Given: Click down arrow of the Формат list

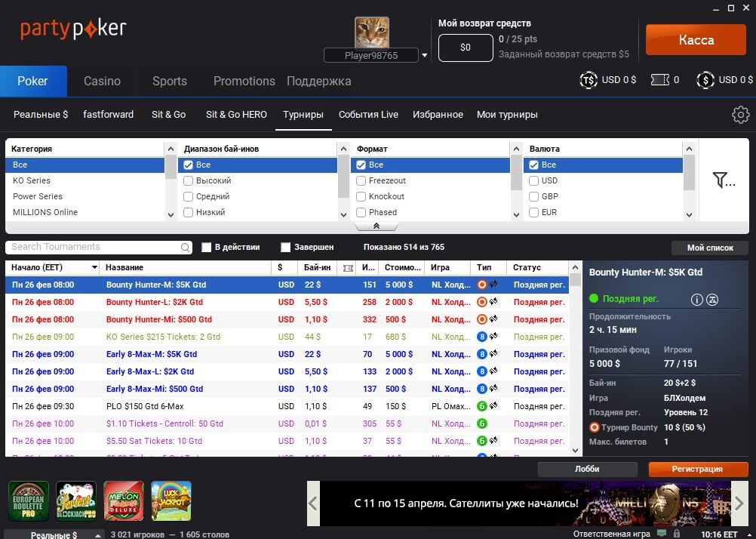Looking at the screenshot, I should 516,214.
